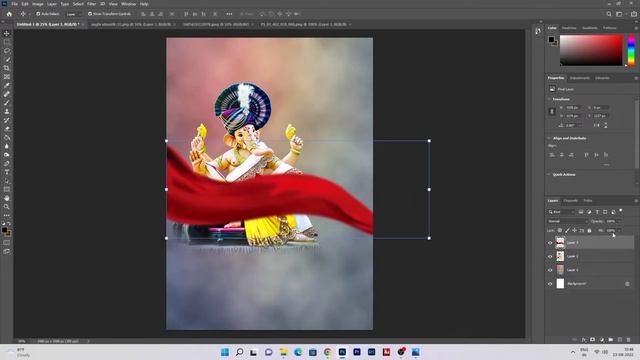Toggle Show Transform Controls checkbox

(90, 14)
